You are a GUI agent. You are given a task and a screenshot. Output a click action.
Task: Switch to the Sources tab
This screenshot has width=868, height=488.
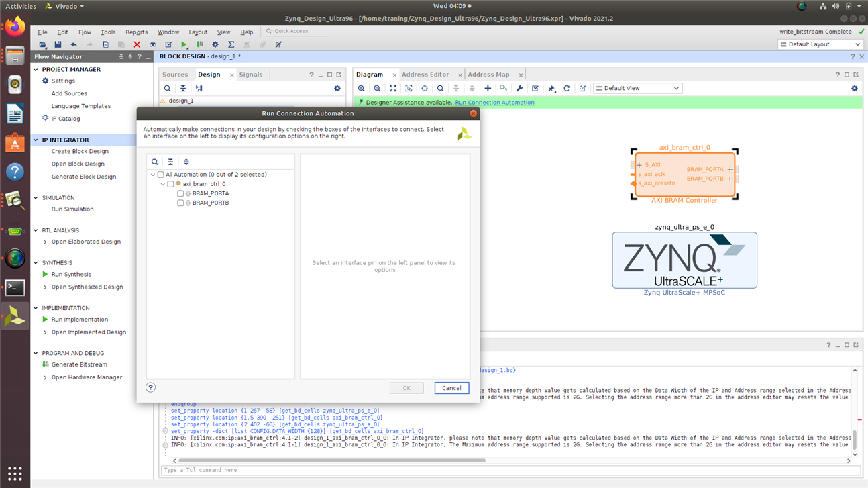[175, 75]
